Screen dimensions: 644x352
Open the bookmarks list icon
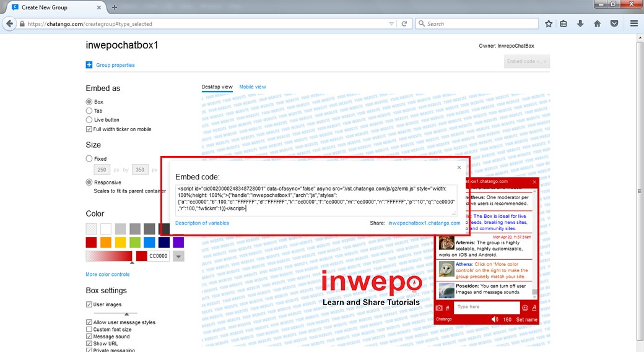pos(563,24)
